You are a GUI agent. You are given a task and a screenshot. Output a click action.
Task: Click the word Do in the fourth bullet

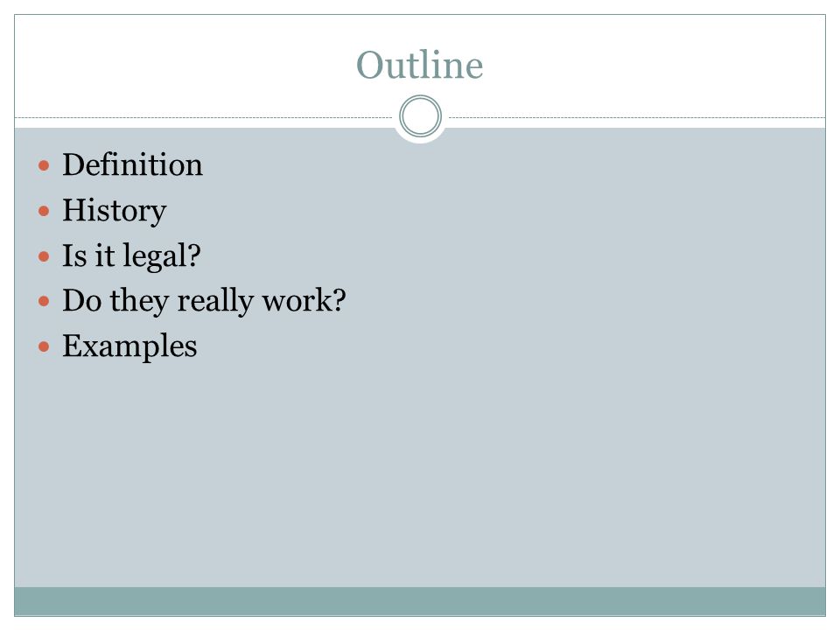[82, 300]
